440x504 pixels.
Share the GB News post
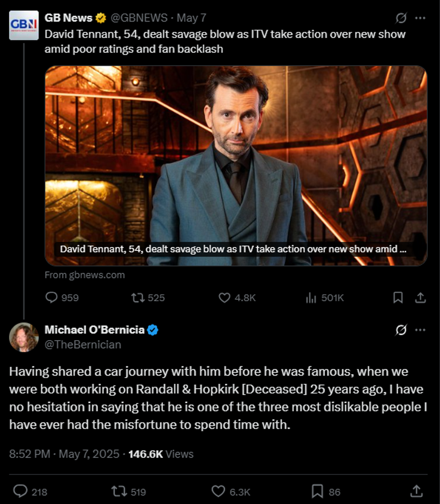[420, 298]
